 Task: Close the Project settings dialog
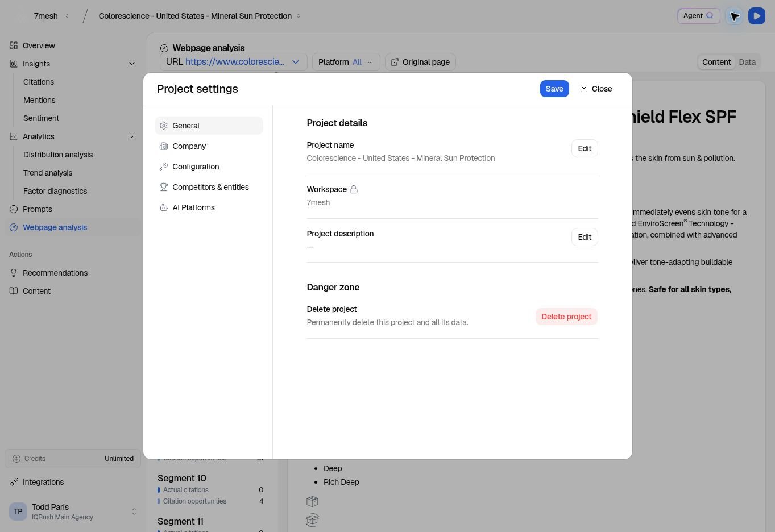(x=596, y=89)
